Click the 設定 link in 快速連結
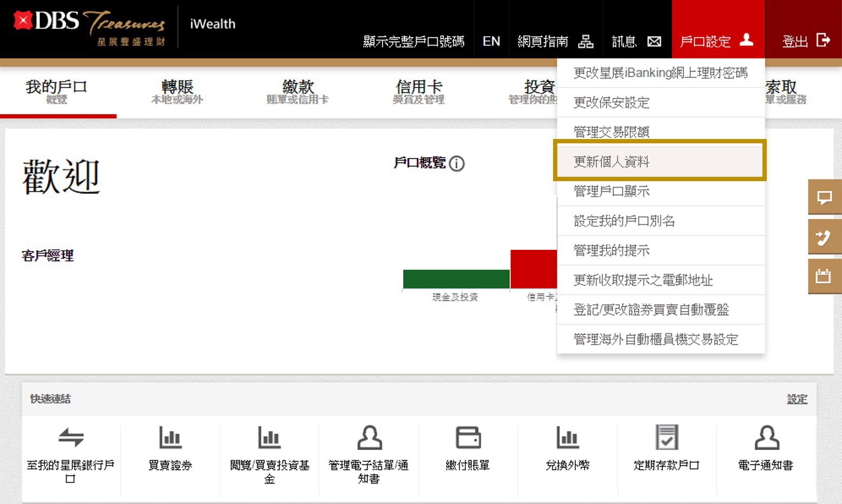This screenshot has height=504, width=842. [x=797, y=399]
